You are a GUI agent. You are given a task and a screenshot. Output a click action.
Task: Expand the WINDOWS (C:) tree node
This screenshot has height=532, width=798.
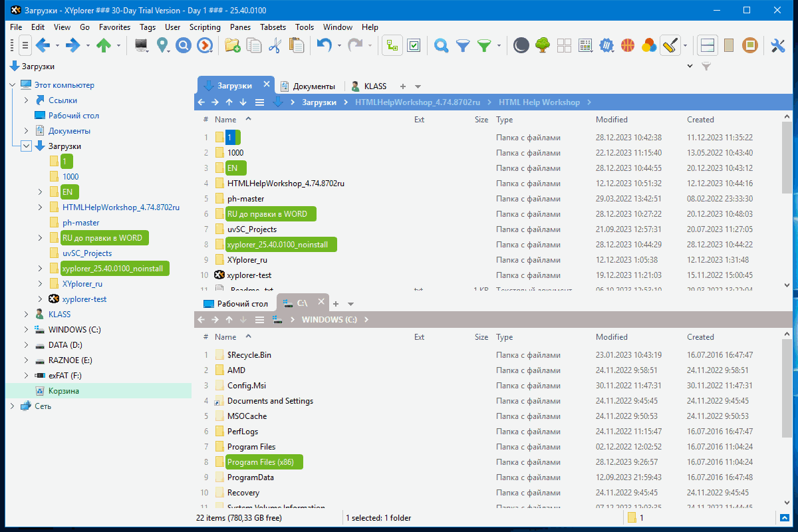coord(26,330)
